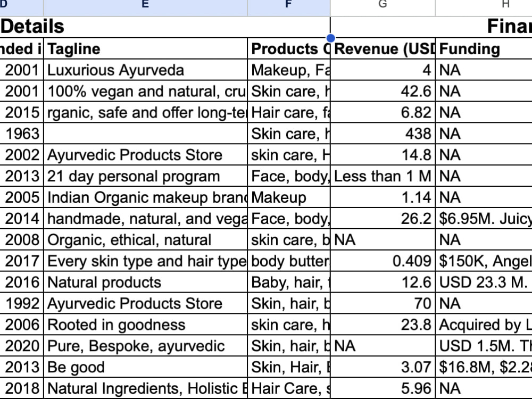This screenshot has width=532, height=399.
Task: Select Every skin type and hair type cell
Action: pos(146,261)
